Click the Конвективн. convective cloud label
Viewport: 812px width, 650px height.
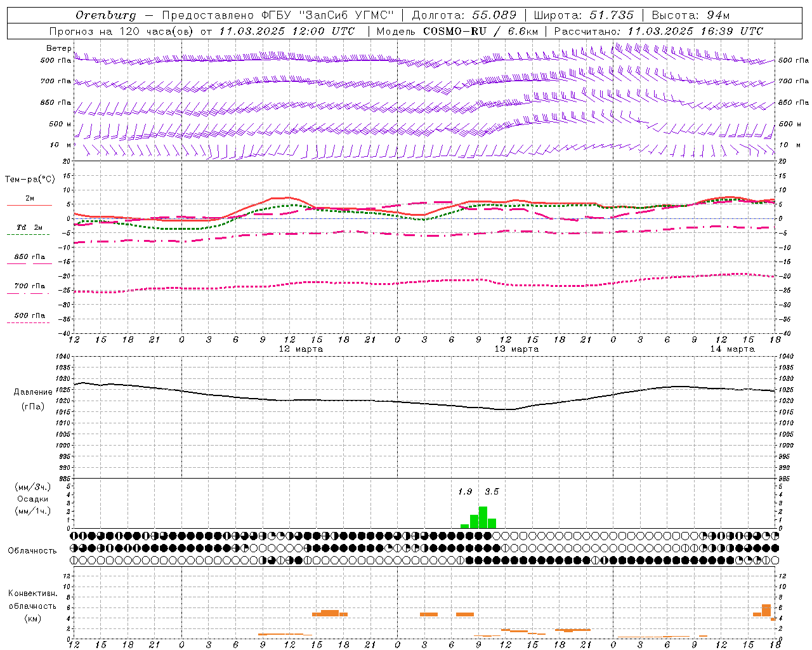33,594
